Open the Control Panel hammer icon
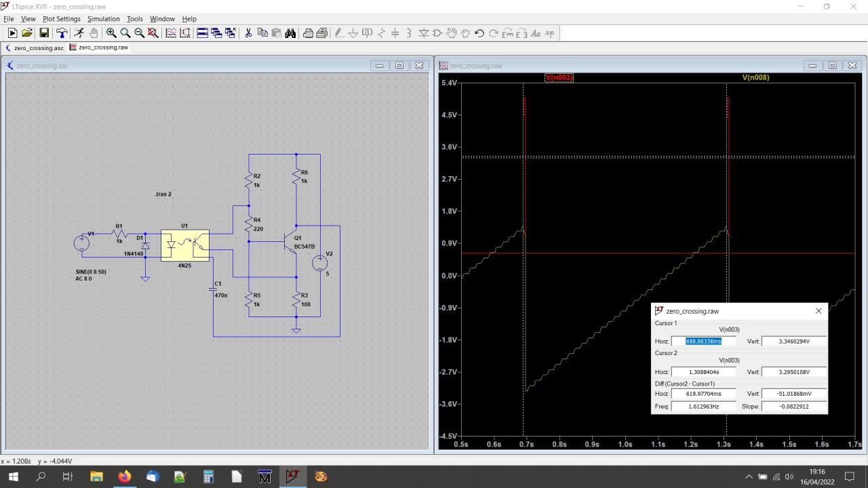The image size is (868, 488). click(62, 33)
